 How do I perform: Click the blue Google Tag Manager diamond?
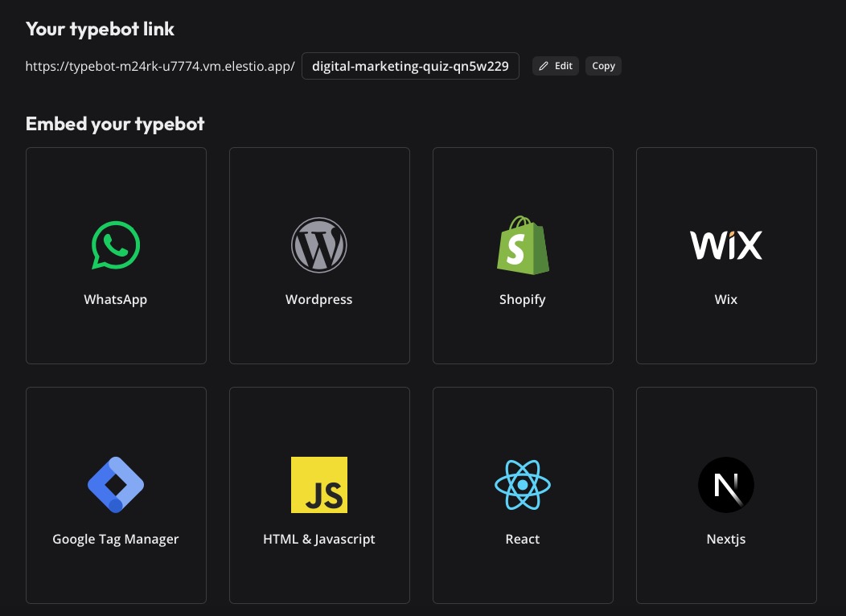116,485
